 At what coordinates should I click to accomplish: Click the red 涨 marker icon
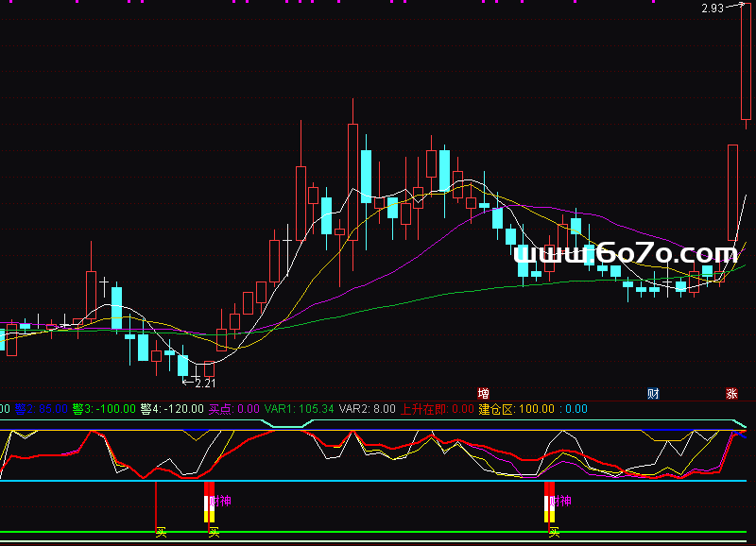(731, 393)
